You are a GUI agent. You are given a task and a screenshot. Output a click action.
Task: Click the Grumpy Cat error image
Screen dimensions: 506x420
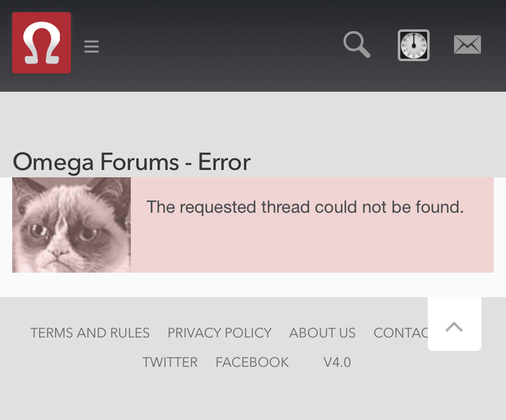(71, 225)
